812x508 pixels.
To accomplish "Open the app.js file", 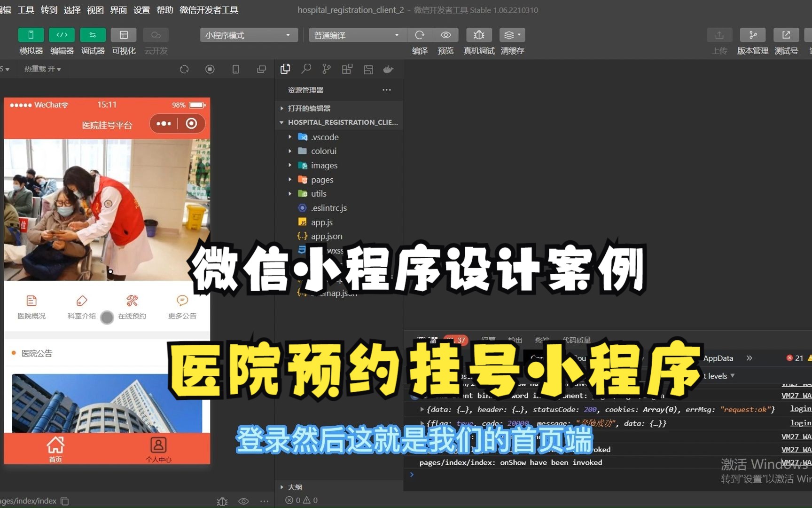I will pyautogui.click(x=339, y=222).
